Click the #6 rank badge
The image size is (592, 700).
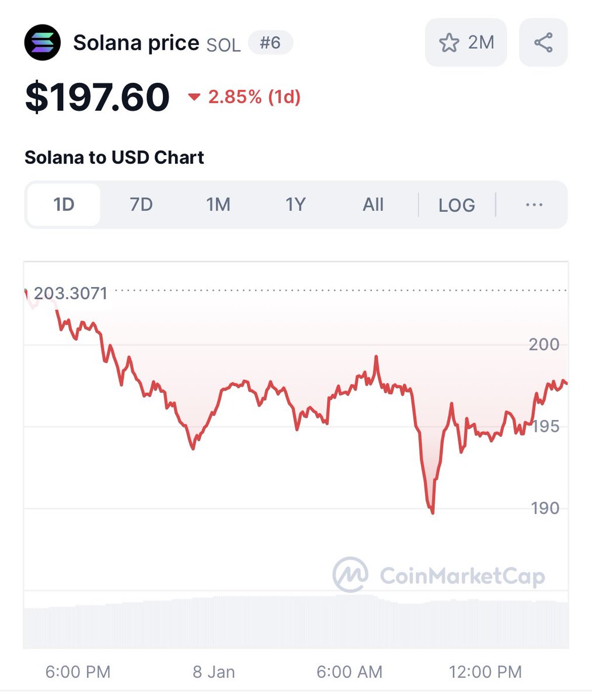[x=270, y=43]
